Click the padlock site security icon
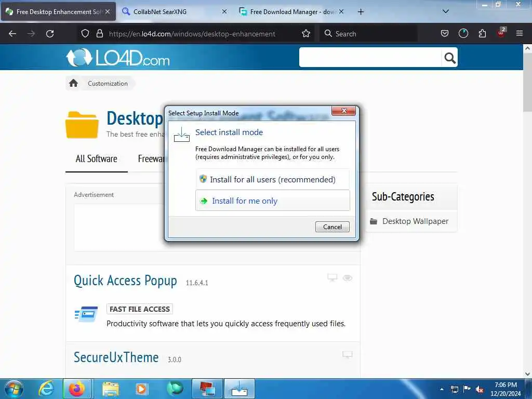 (99, 34)
